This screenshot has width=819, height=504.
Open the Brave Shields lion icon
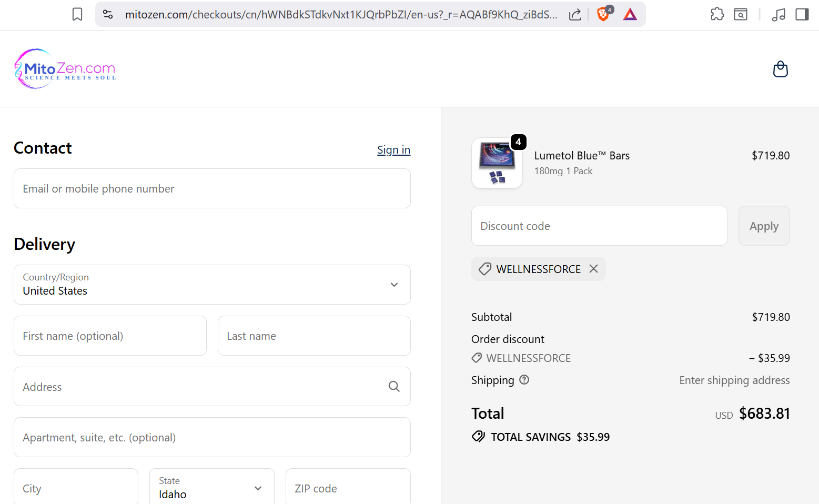[x=604, y=14]
